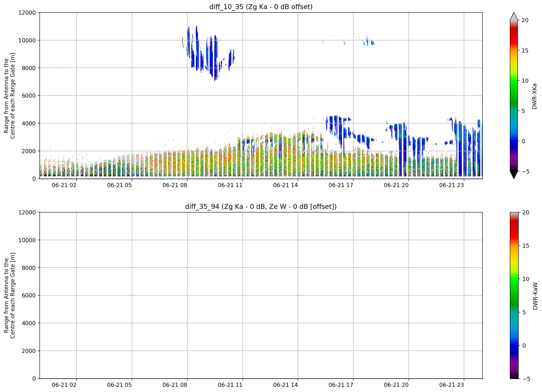542x392 pixels.
Task: Click the 20 tick label on the lower colorbar
Action: (526, 212)
